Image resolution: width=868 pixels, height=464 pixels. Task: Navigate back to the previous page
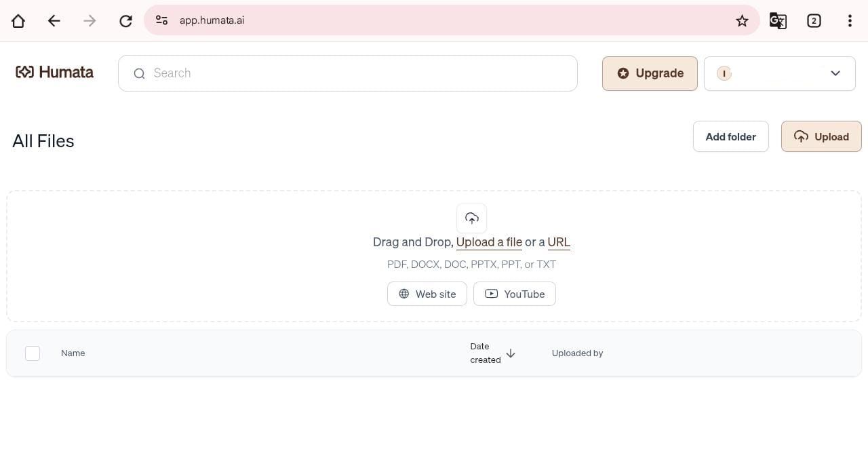click(54, 20)
